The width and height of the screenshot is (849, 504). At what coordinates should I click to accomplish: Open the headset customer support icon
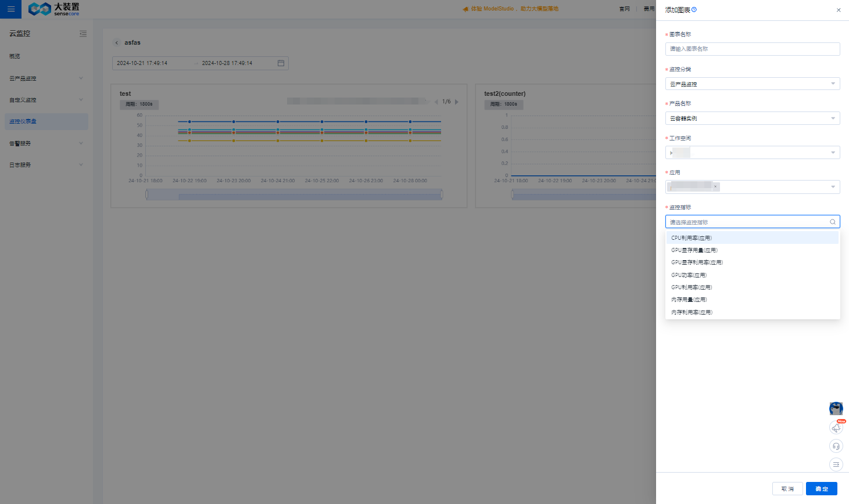click(x=836, y=447)
